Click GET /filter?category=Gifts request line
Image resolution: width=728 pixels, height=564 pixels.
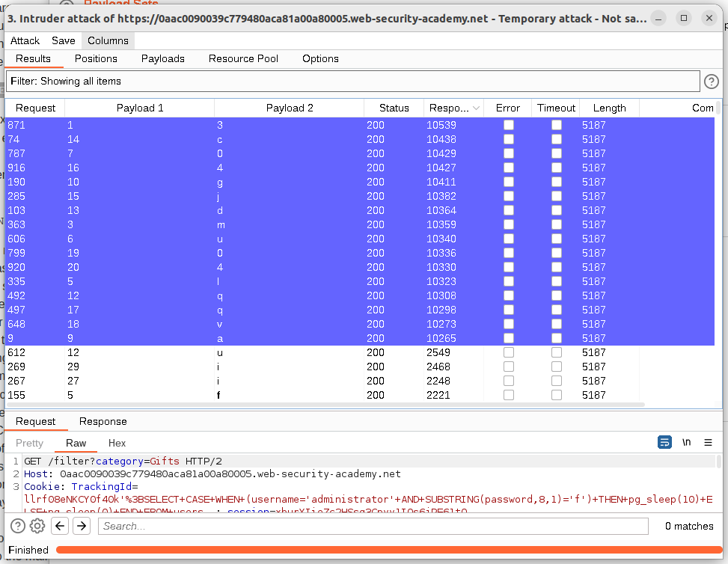pyautogui.click(x=123, y=462)
